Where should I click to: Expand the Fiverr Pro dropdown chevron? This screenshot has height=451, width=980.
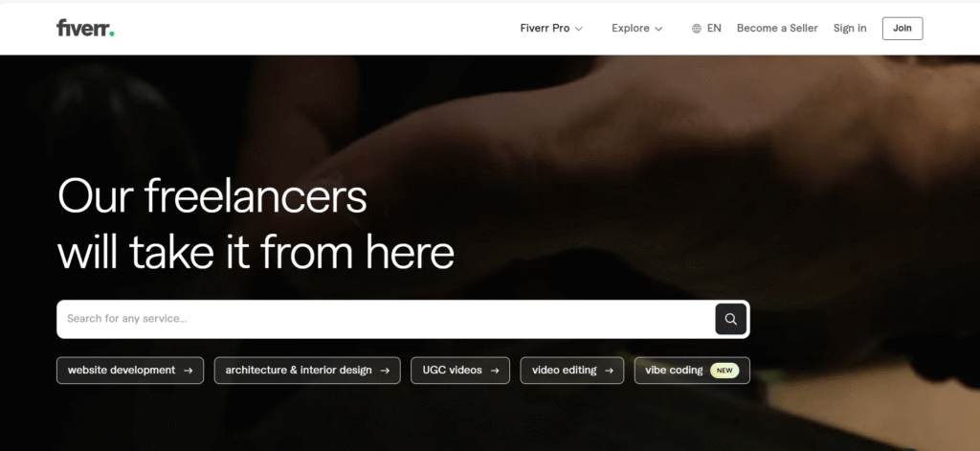pyautogui.click(x=579, y=29)
